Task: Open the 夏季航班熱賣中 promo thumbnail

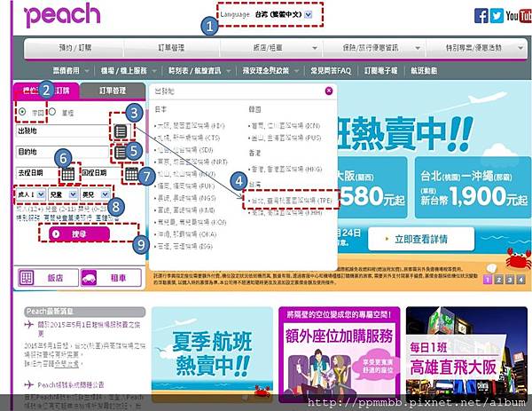Action: [212, 354]
